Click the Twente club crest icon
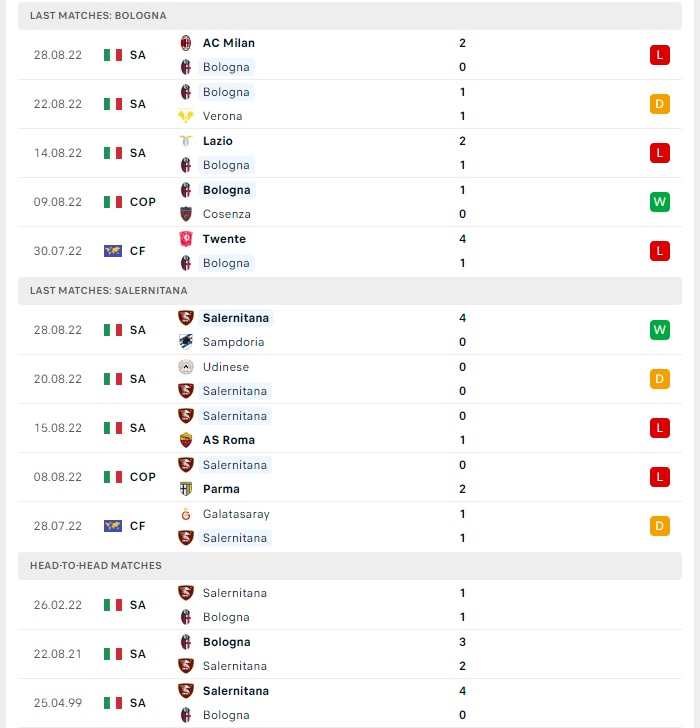Screen dimensions: 700x728 [x=186, y=239]
